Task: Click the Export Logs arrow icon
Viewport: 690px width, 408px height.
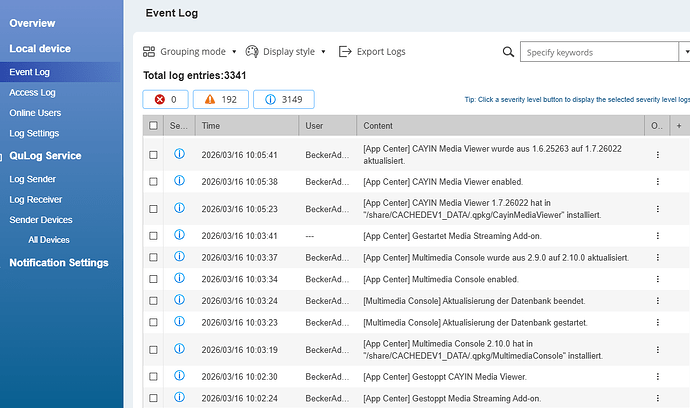Action: click(x=346, y=52)
